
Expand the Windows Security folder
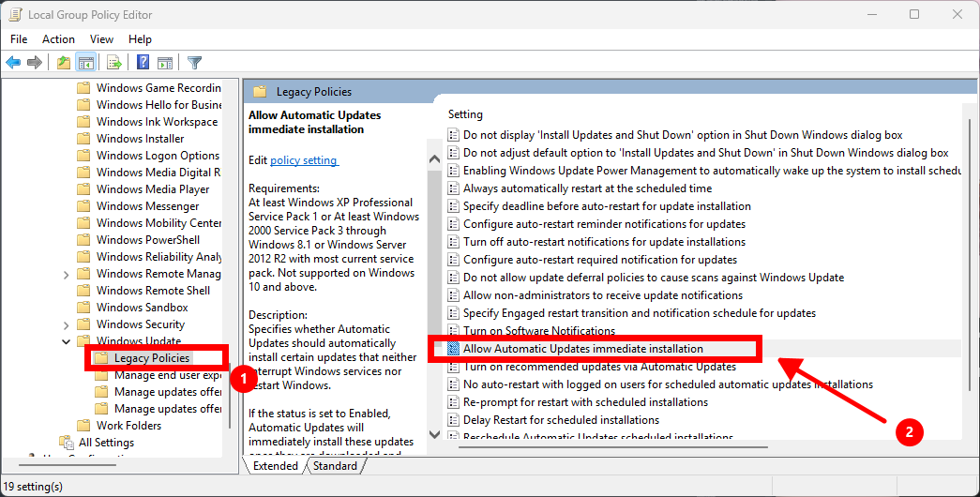[66, 324]
